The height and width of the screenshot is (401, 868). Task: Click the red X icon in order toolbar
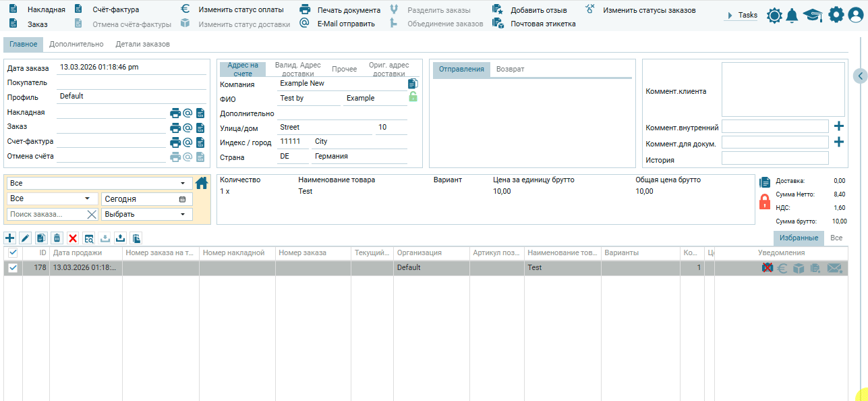73,238
